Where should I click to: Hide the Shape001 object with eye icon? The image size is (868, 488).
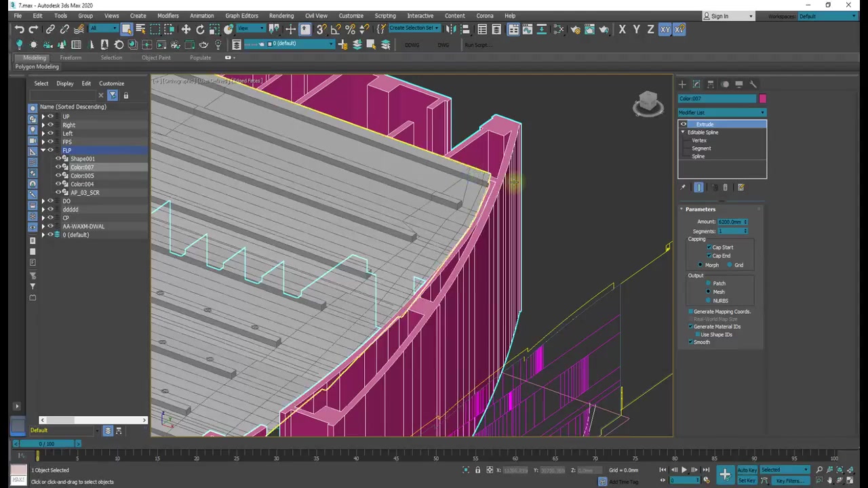pos(58,159)
